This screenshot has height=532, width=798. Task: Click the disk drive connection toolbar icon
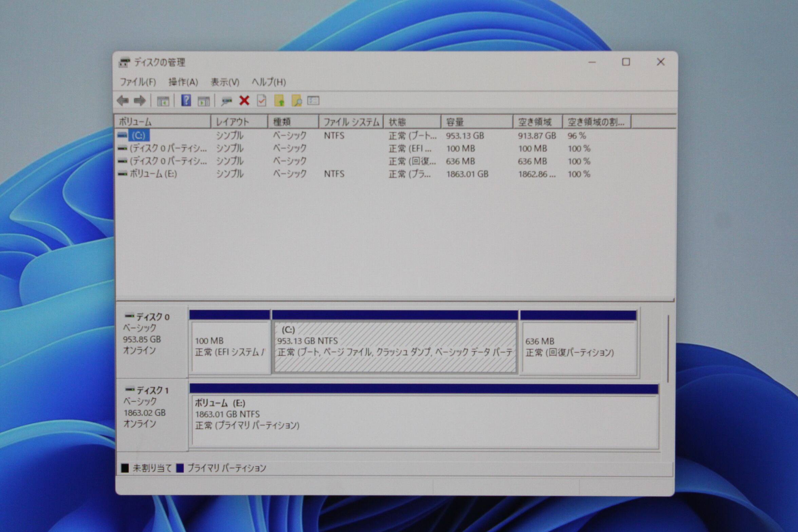(x=226, y=101)
